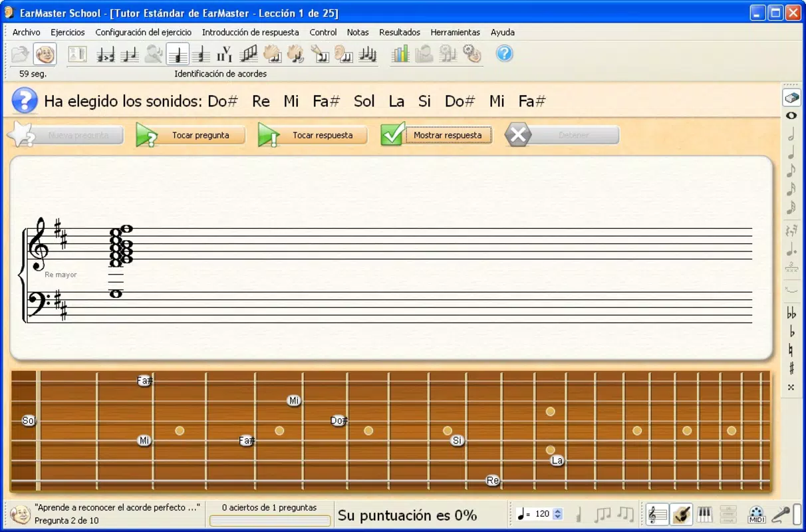Click the microphone input icon
Screen dimensions: 806x532
[x=781, y=514]
